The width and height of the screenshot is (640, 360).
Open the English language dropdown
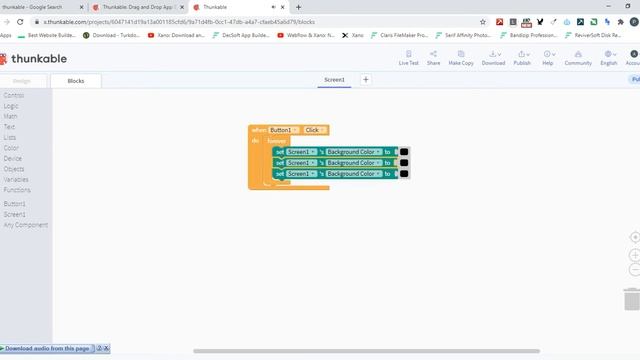609,58
